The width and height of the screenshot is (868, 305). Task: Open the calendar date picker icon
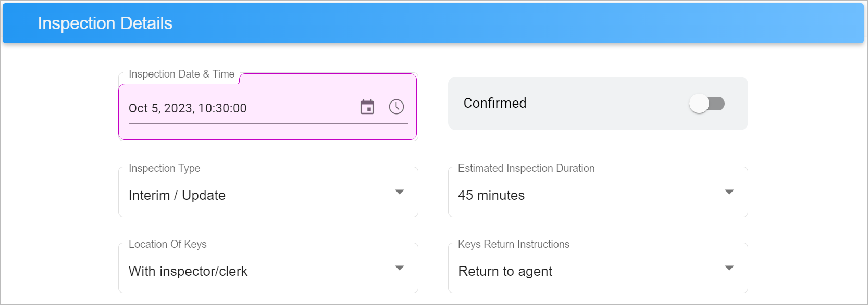(x=367, y=107)
